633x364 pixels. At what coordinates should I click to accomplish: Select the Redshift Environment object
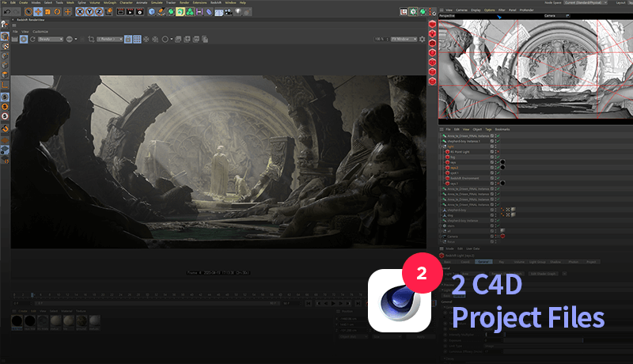pyautogui.click(x=464, y=178)
